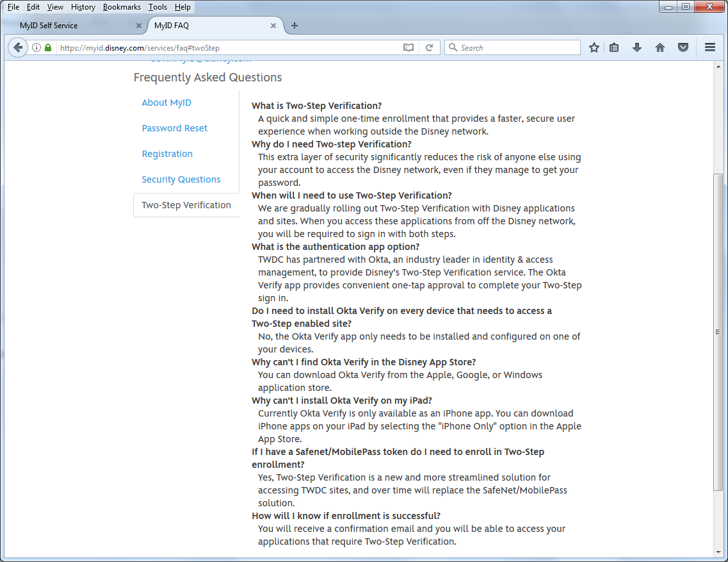This screenshot has height=562, width=728.
Task: Open the File menu
Action: pyautogui.click(x=13, y=7)
